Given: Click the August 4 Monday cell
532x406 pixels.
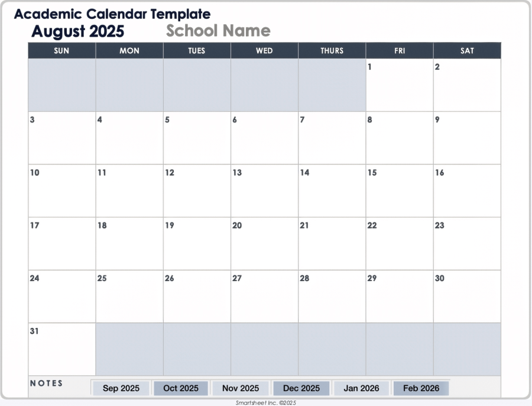Looking at the screenshot, I should [x=129, y=138].
